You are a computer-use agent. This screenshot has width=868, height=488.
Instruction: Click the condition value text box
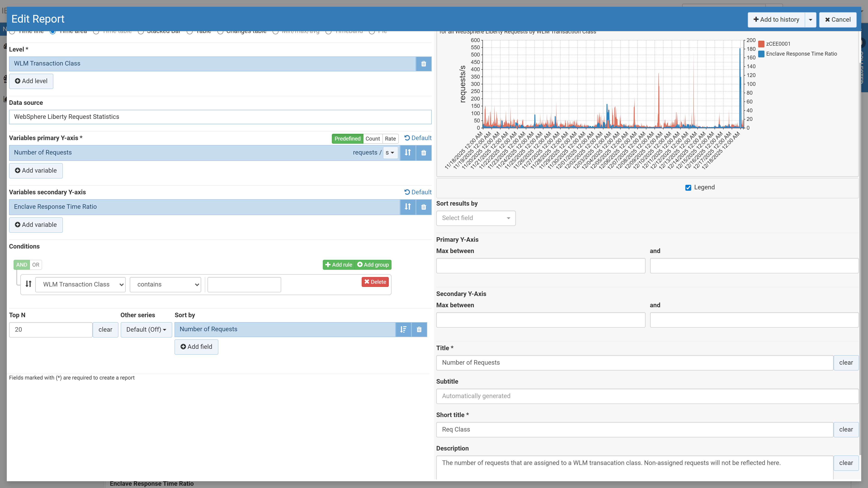[244, 285]
